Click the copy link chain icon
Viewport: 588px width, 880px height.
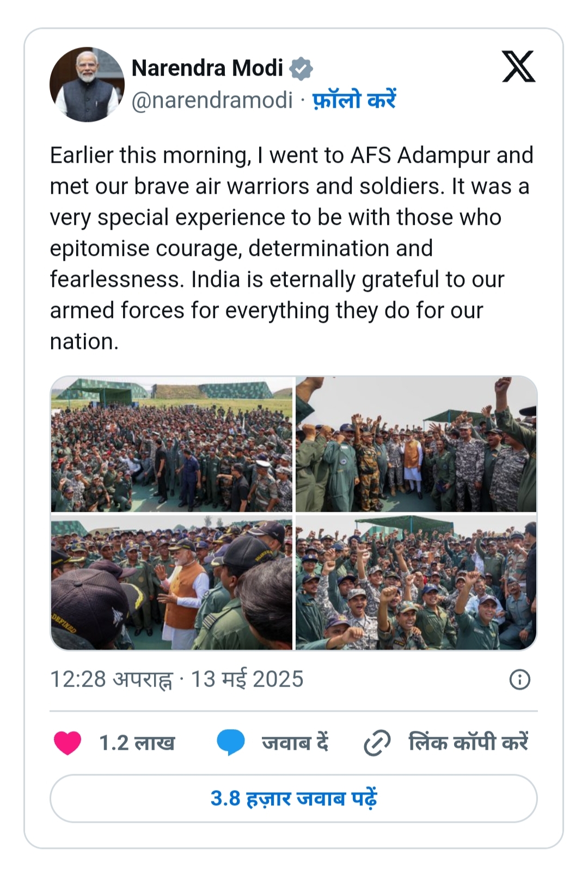tap(377, 743)
